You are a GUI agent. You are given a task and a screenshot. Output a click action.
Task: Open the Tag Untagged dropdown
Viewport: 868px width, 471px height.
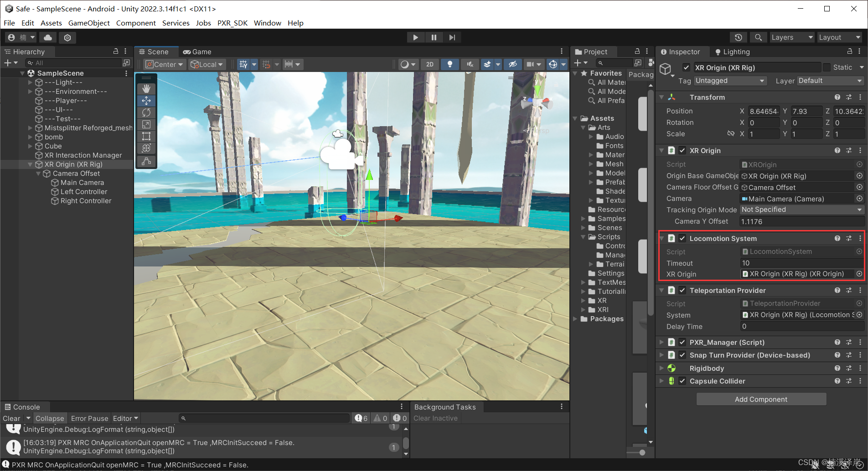[730, 81]
